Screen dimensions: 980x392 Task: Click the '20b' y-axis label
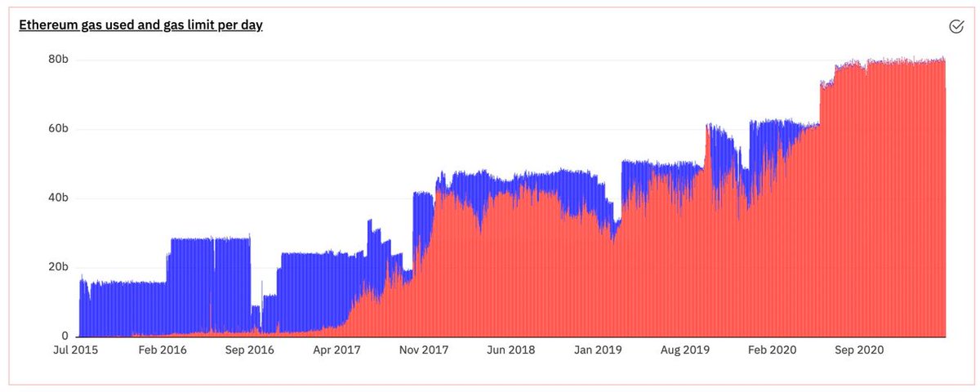pyautogui.click(x=57, y=267)
